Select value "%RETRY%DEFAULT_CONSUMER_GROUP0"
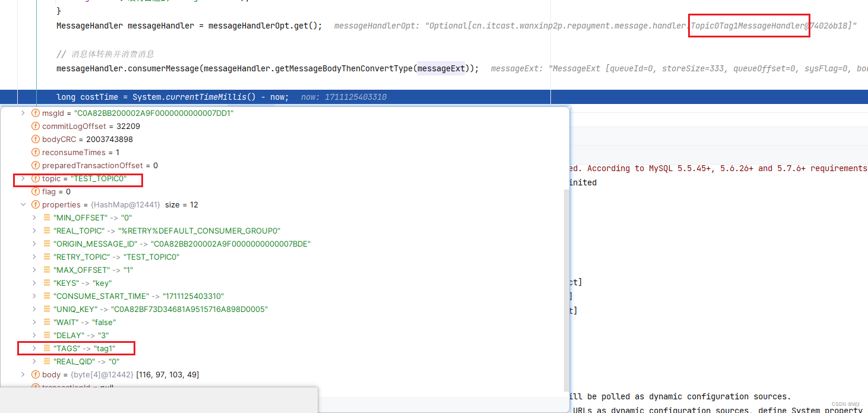Viewport: 868px width, 413px height. tap(199, 231)
